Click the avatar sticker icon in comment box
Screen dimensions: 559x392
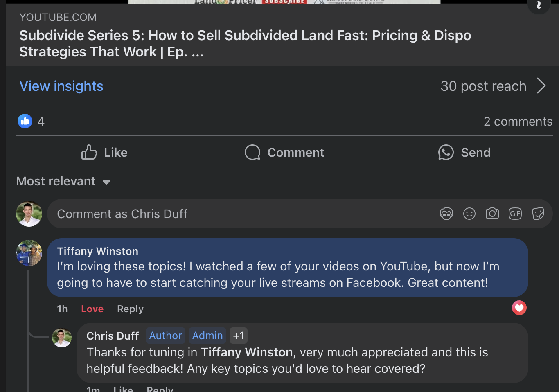pos(446,214)
